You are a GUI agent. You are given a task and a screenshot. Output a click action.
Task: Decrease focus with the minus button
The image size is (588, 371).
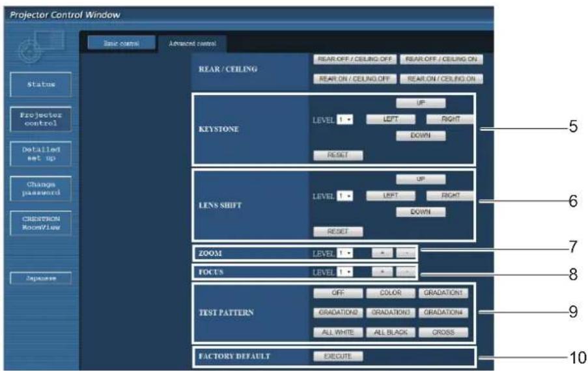point(406,272)
